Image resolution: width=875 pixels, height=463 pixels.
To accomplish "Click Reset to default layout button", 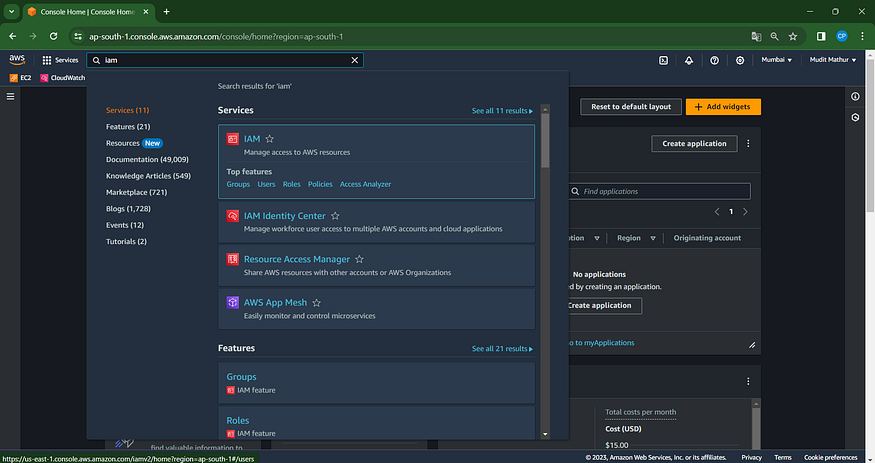I will [631, 107].
